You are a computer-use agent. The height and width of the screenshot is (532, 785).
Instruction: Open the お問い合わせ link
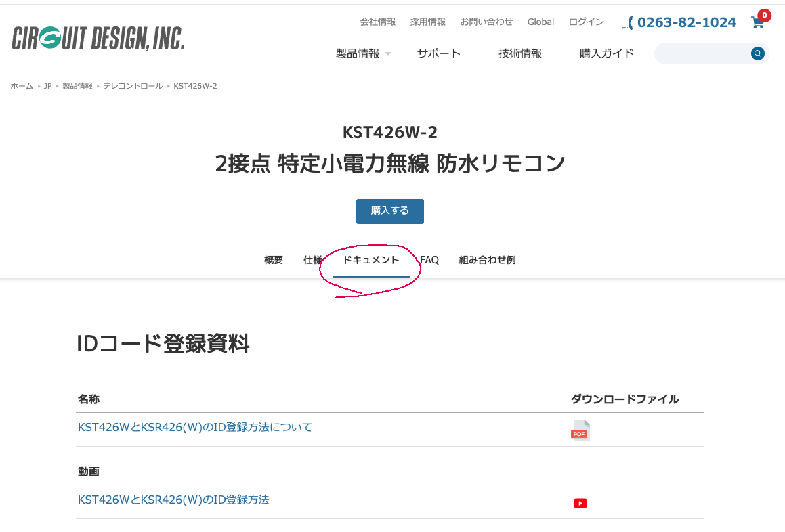point(486,22)
